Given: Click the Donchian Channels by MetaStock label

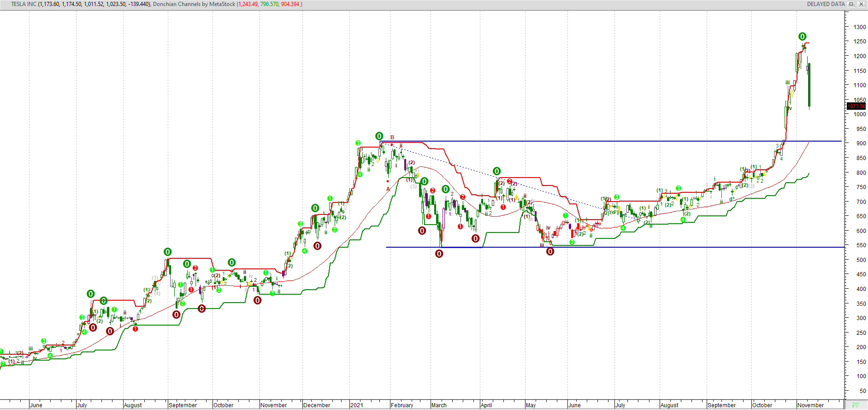Looking at the screenshot, I should tap(194, 4).
